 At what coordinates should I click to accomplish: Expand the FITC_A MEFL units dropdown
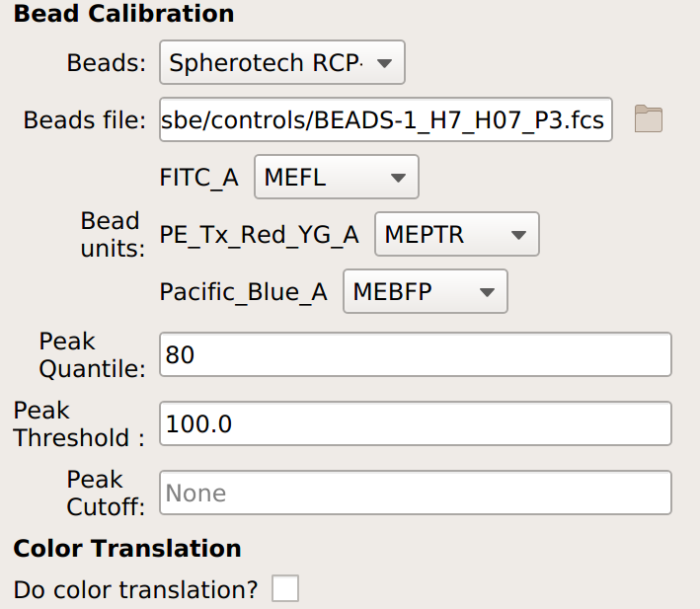tap(337, 177)
